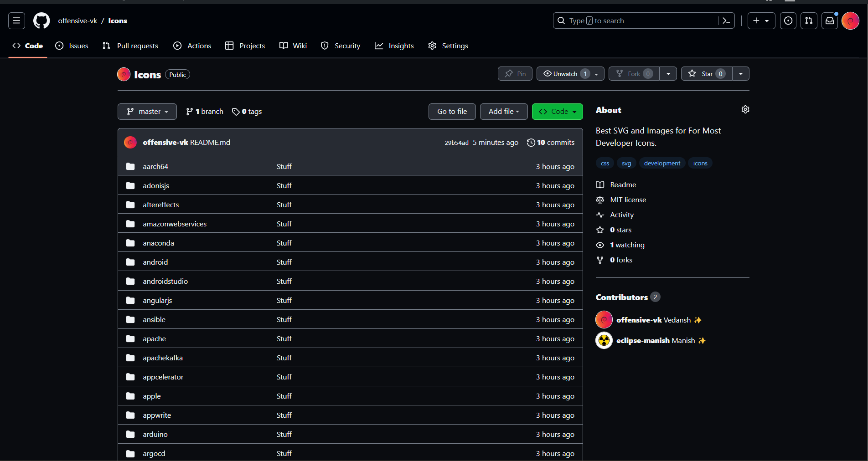Switch to the Settings tab

coord(448,46)
